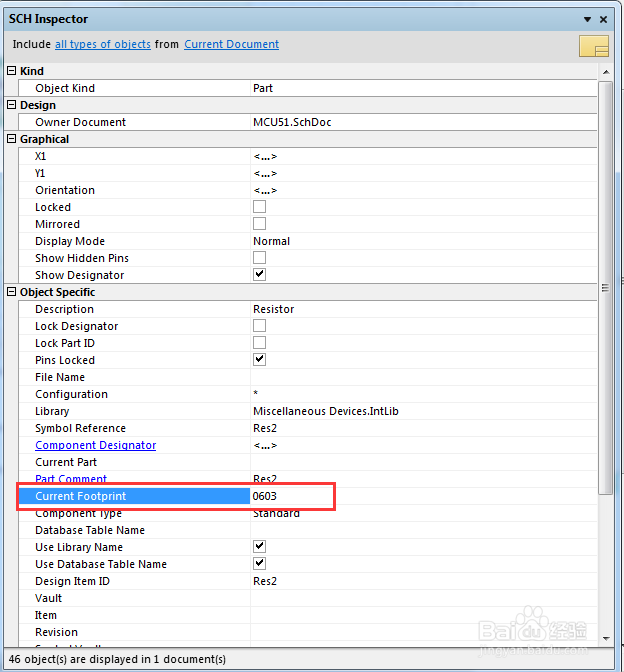Click the Database Table Name value field
The image size is (624, 672).
point(423,530)
